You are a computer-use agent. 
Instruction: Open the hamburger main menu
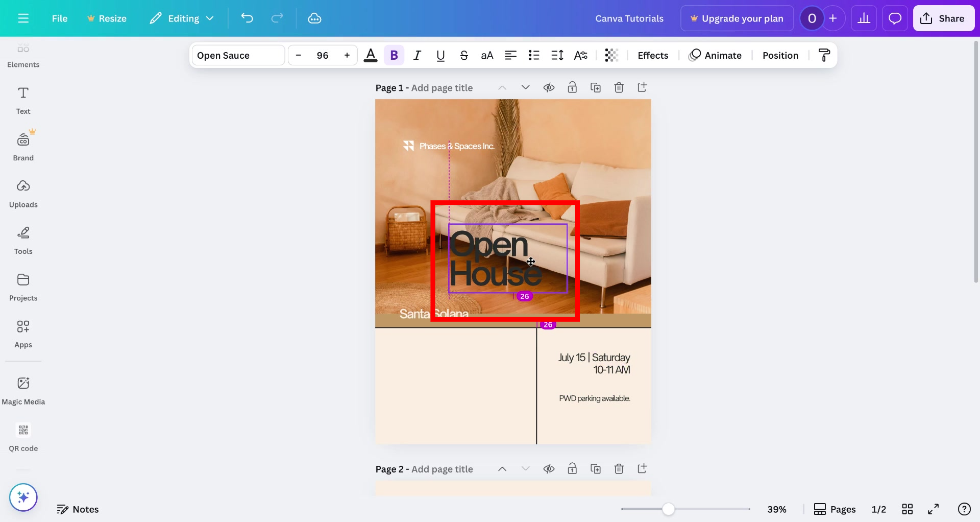point(23,18)
